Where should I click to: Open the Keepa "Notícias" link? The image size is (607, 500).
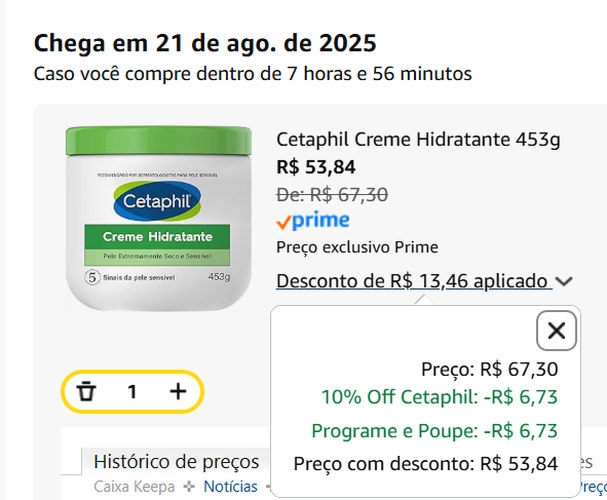click(230, 486)
